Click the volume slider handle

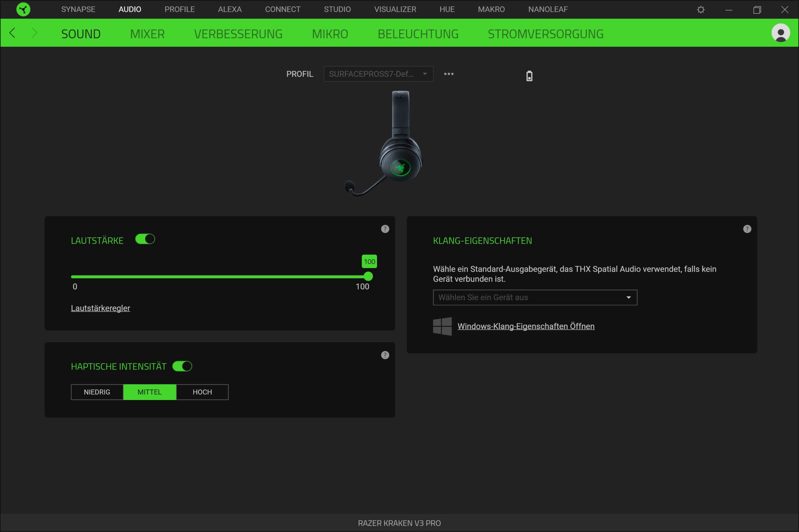coord(368,276)
